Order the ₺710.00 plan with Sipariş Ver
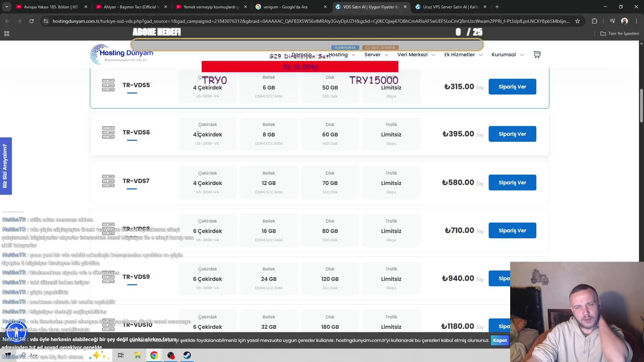 click(x=512, y=230)
